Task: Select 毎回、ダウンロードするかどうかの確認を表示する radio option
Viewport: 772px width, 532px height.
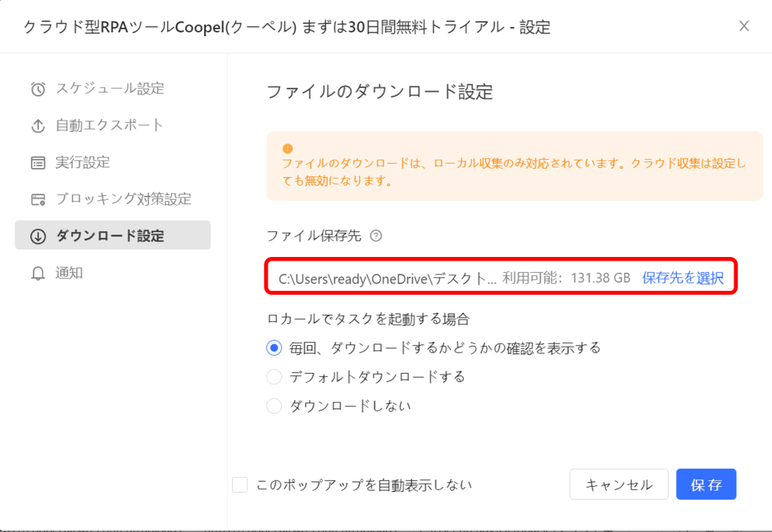Action: point(274,348)
